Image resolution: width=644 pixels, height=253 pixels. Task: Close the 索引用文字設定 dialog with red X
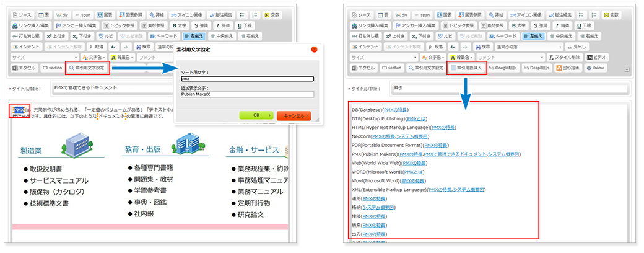pos(314,50)
